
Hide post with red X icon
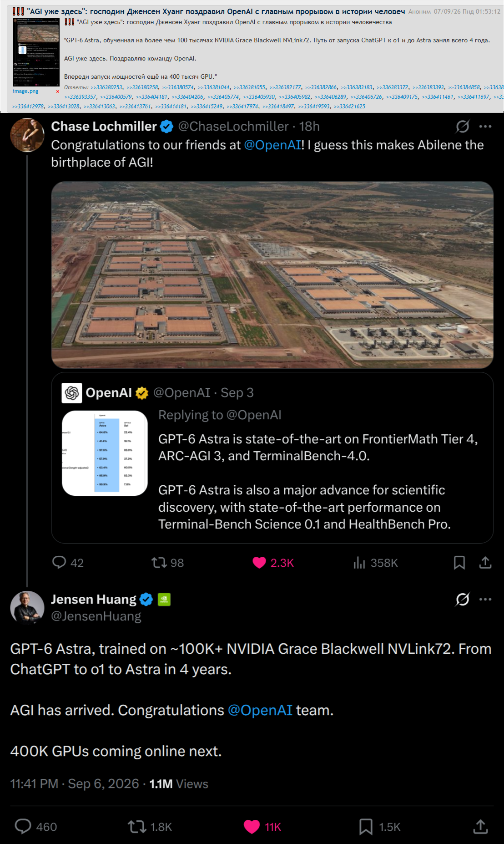[57, 92]
